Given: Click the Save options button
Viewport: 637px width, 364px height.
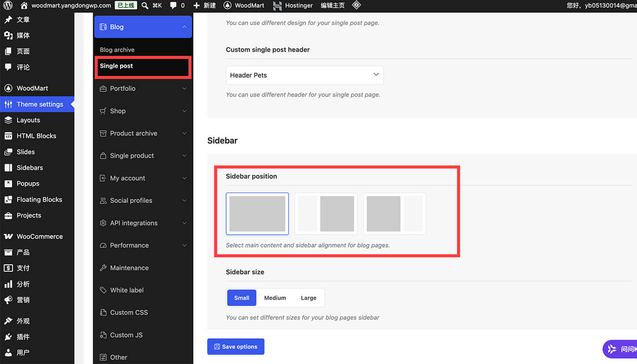Looking at the screenshot, I should (x=236, y=347).
